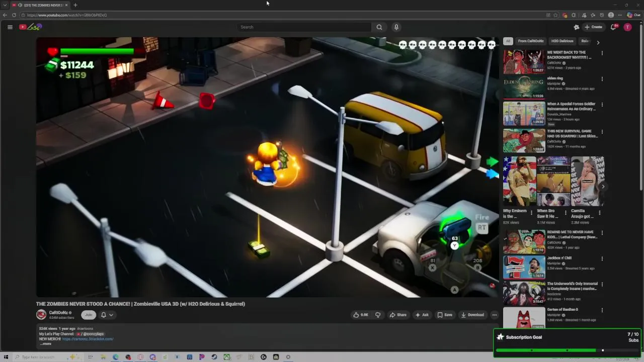
Task: Activate voice search microphone
Action: pos(396,27)
